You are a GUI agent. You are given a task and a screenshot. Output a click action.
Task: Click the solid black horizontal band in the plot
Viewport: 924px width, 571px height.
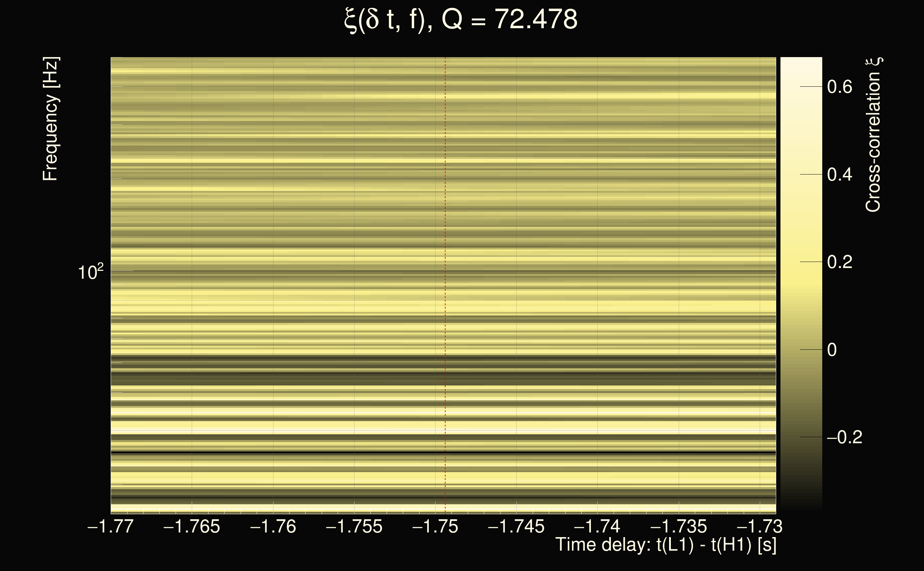[378, 453]
